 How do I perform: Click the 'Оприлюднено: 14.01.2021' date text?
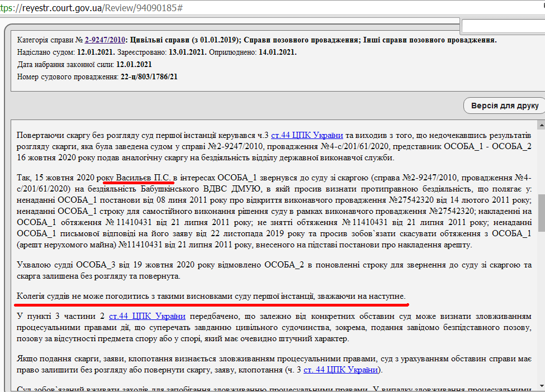pos(253,52)
